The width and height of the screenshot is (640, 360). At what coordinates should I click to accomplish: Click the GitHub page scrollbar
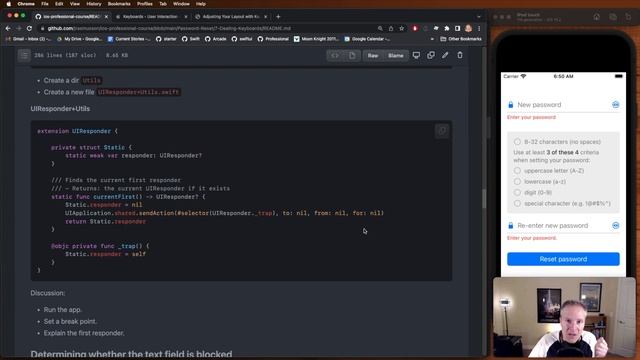pyautogui.click(x=484, y=199)
